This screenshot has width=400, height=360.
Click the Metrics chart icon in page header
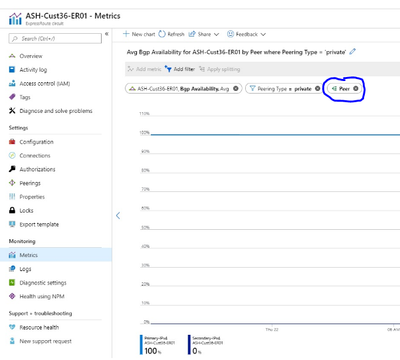(15, 19)
